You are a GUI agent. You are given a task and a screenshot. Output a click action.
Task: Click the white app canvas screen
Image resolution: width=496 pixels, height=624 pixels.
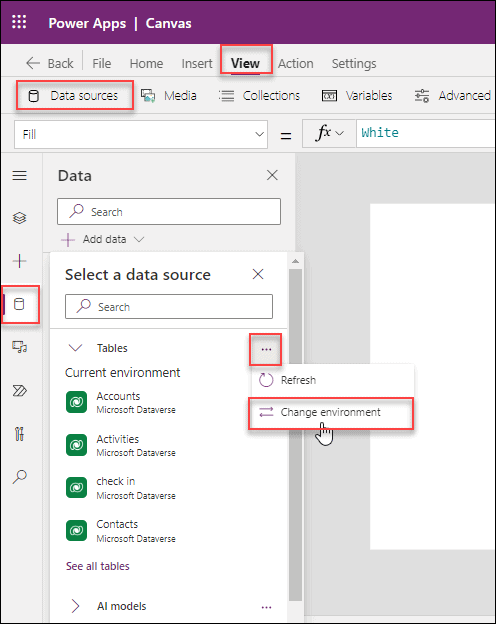click(432, 376)
